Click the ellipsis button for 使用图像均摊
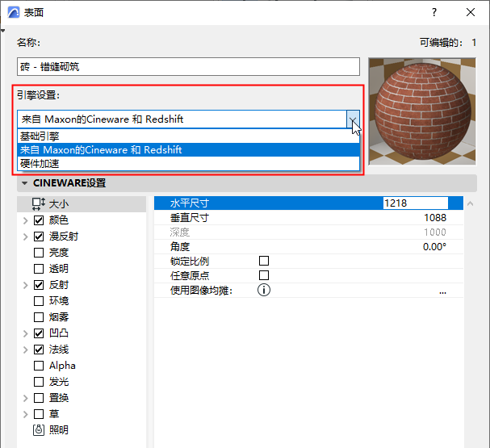Image resolution: width=490 pixels, height=448 pixels. pos(442,292)
